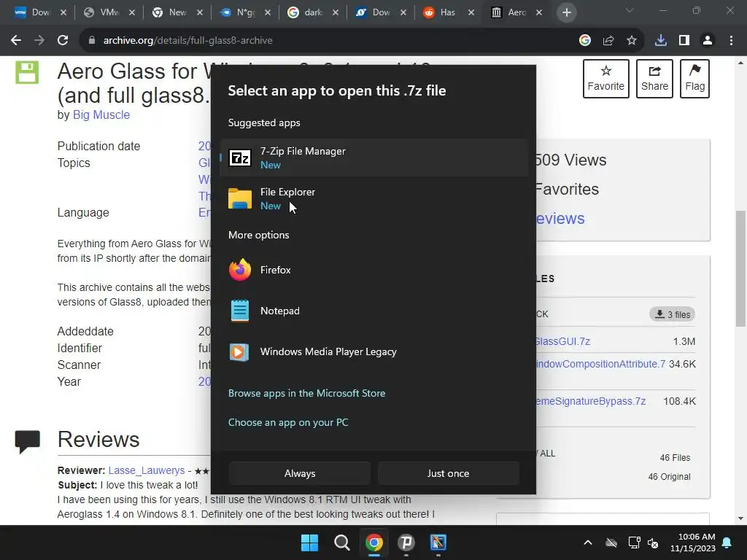Pick Firefox from More options

pos(374,270)
